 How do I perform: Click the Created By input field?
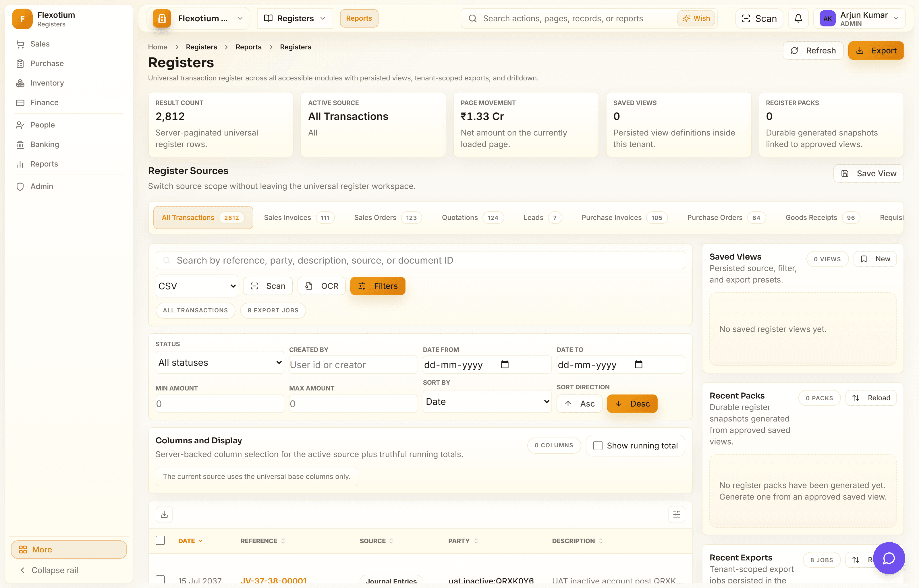click(353, 365)
